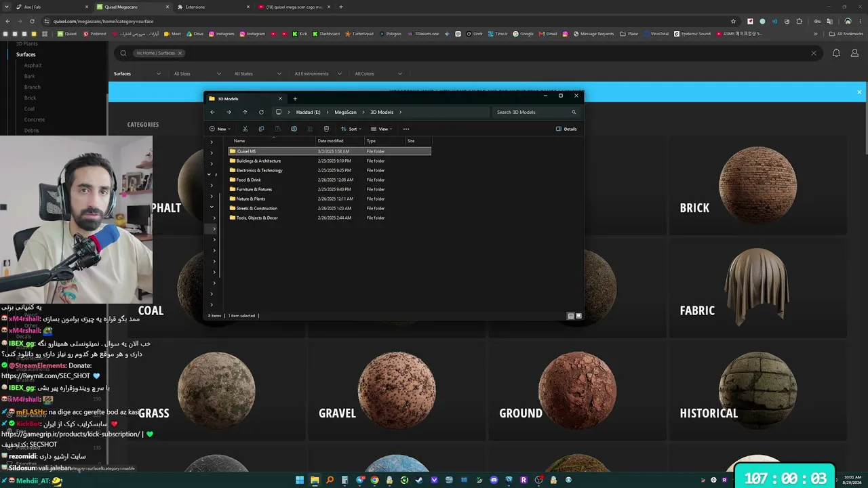
Task: Open the GRAVEL surface category thumbnail
Action: click(397, 390)
